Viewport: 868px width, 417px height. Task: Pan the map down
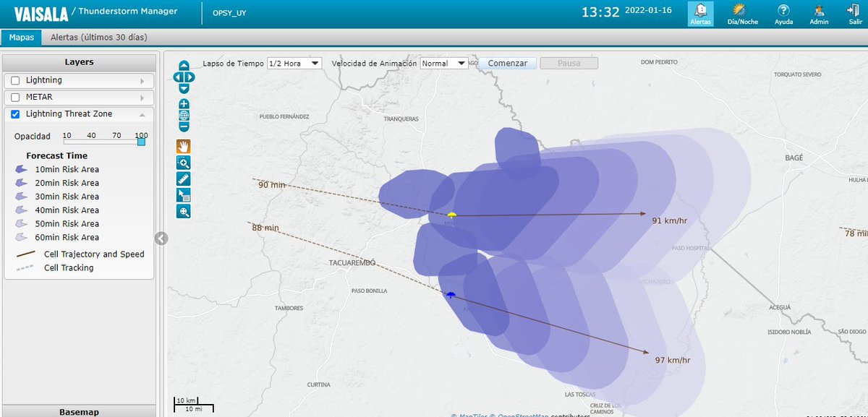coord(184,88)
